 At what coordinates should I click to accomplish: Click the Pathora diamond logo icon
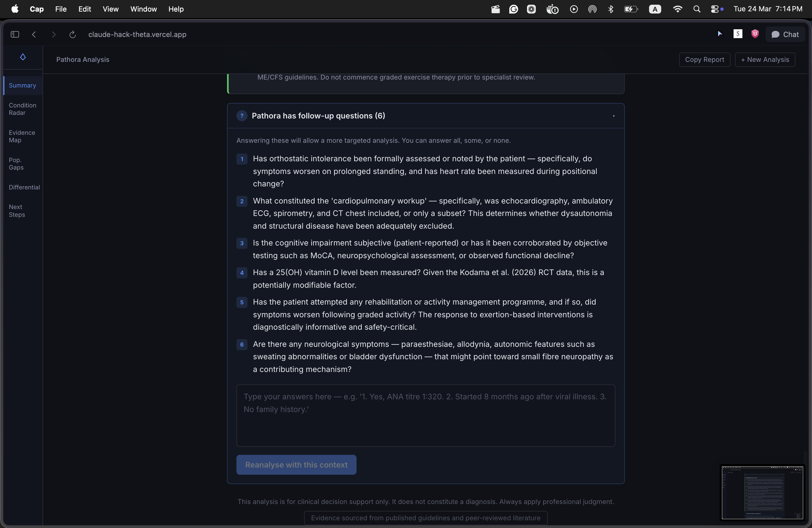tap(23, 57)
